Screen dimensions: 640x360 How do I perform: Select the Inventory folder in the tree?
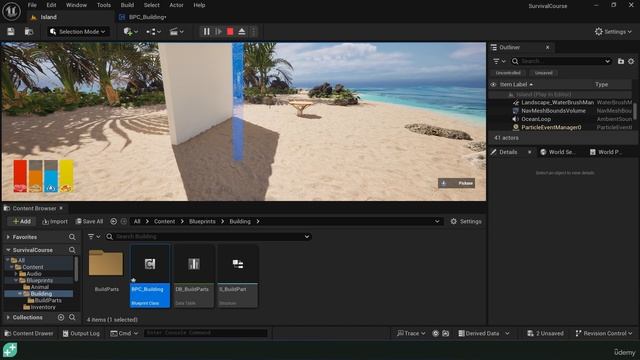click(43, 307)
